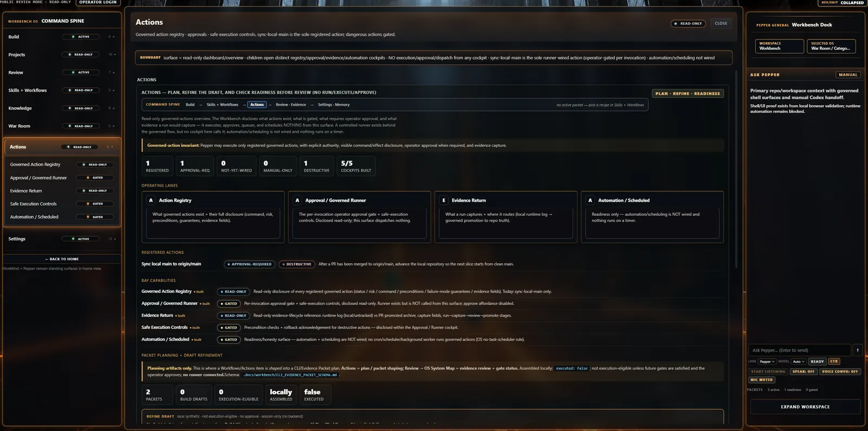Click the GATED badge in Safe Execution Controls capability row
868x431 pixels.
coord(229,327)
